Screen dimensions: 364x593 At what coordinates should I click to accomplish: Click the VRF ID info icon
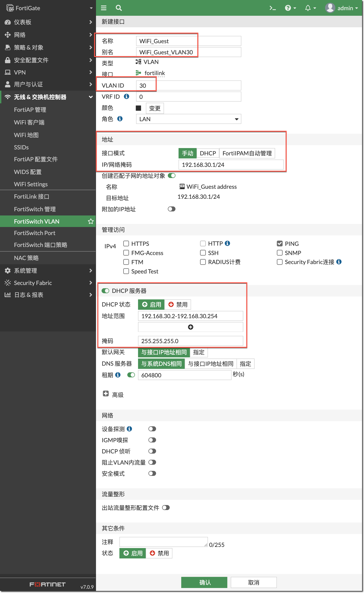[x=126, y=97]
